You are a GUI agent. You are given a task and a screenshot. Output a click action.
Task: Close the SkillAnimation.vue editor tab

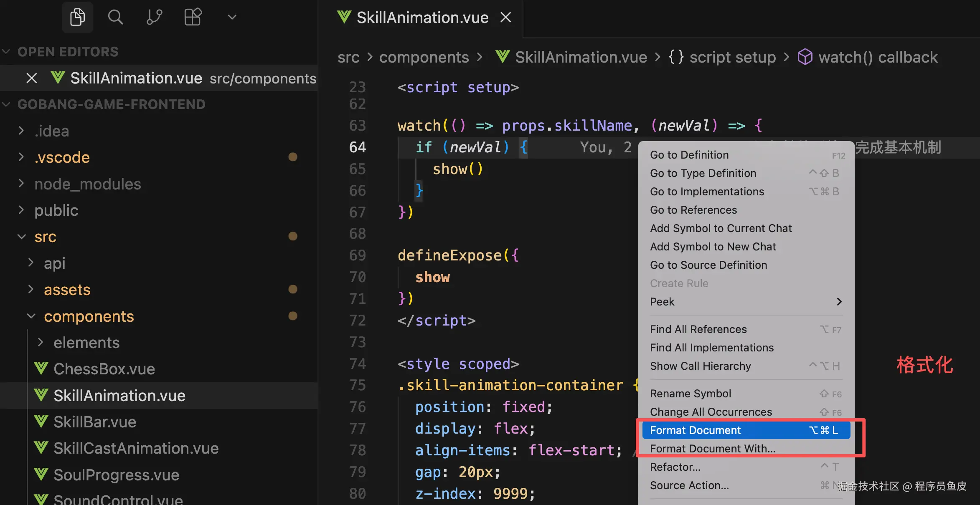coord(506,18)
